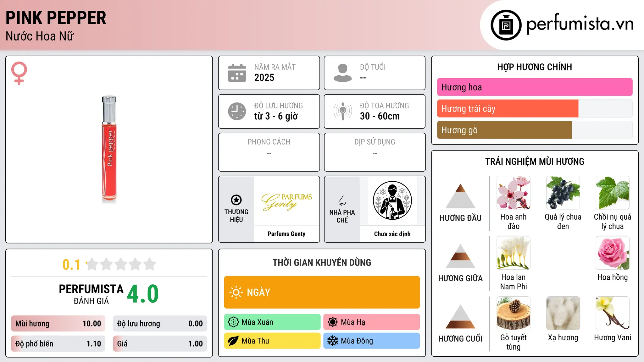
Task: Click the Nước Hoa Nữ subtitle
Action: (x=40, y=36)
